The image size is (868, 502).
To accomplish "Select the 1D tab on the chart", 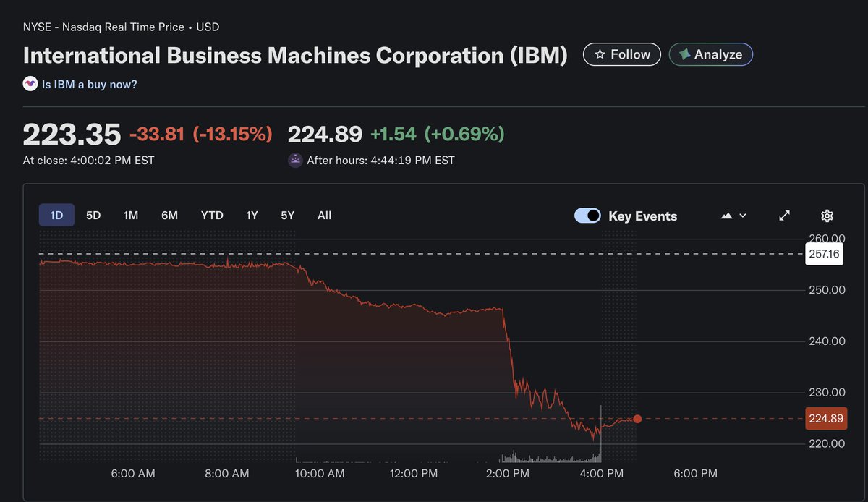I will pos(56,215).
